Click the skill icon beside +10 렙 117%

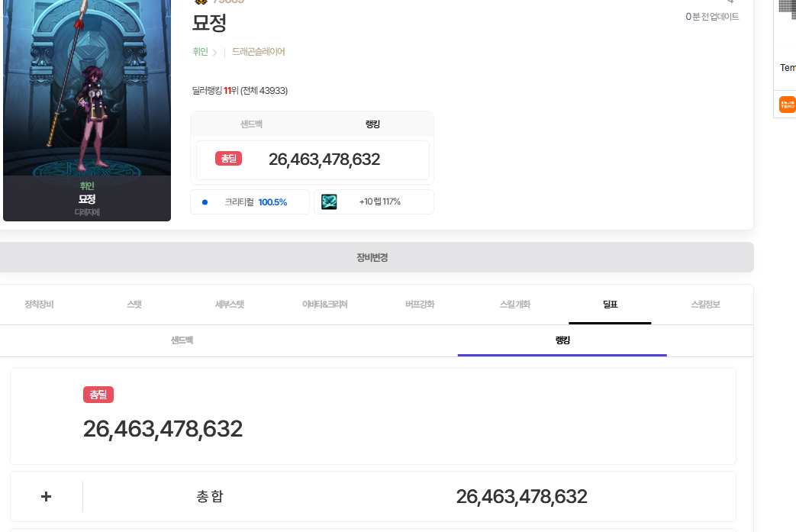(x=329, y=202)
